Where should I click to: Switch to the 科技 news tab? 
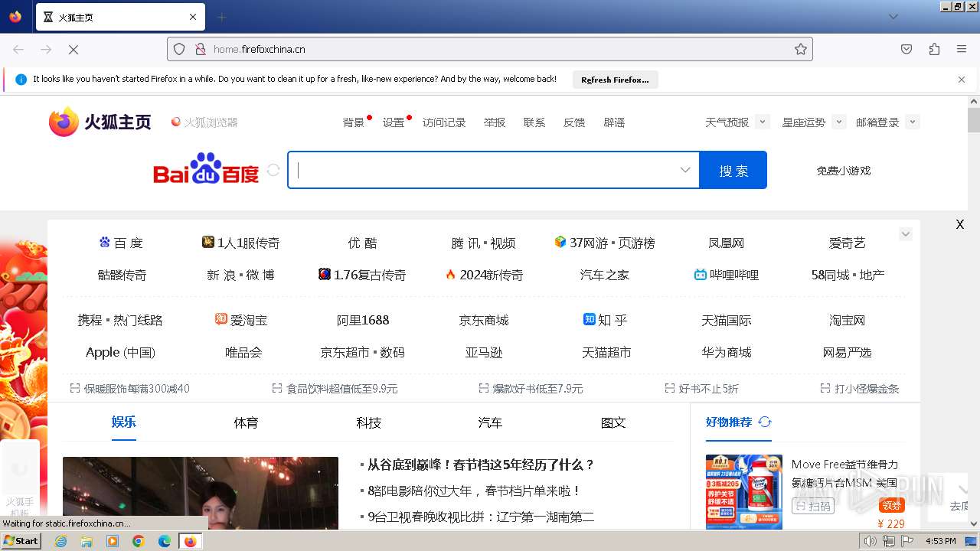368,422
